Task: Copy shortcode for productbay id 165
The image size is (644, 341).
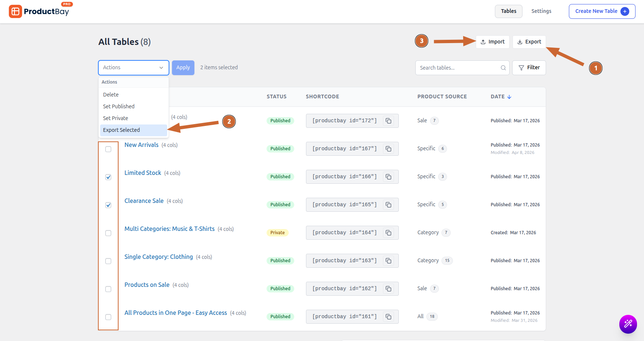Action: tap(388, 205)
